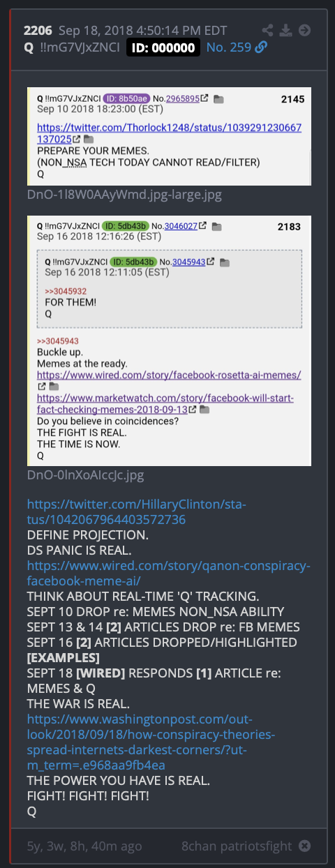Viewport: 335px width, 868px height.
Task: Click the folder icon after No.3046027
Action: click(x=216, y=226)
